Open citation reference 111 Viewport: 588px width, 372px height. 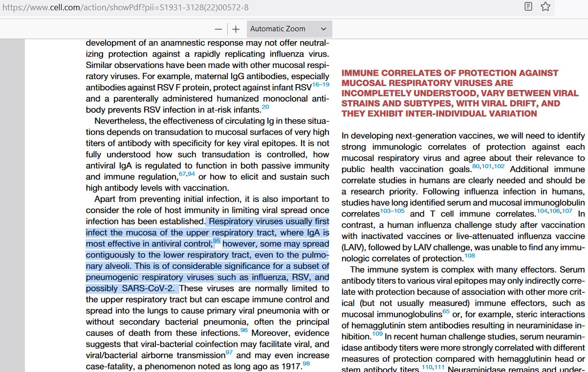tap(439, 367)
